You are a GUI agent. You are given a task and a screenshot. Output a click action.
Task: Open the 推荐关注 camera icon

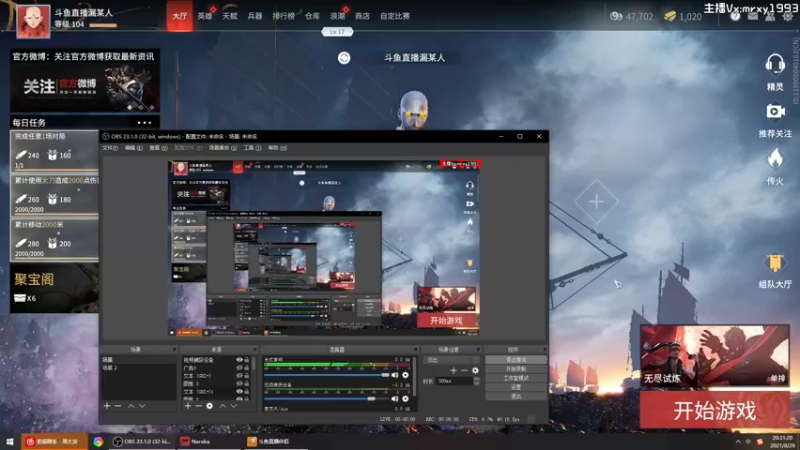[x=775, y=111]
